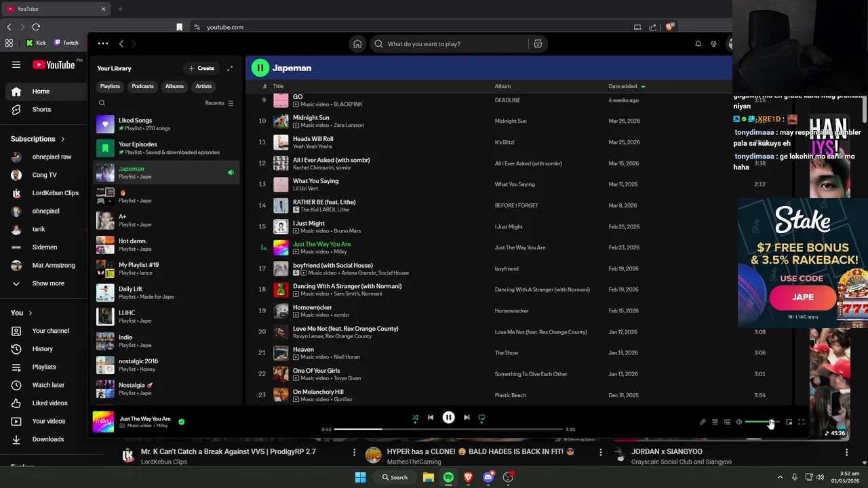Pause the Japeman playlist with green button
868x488 pixels.
coord(260,68)
